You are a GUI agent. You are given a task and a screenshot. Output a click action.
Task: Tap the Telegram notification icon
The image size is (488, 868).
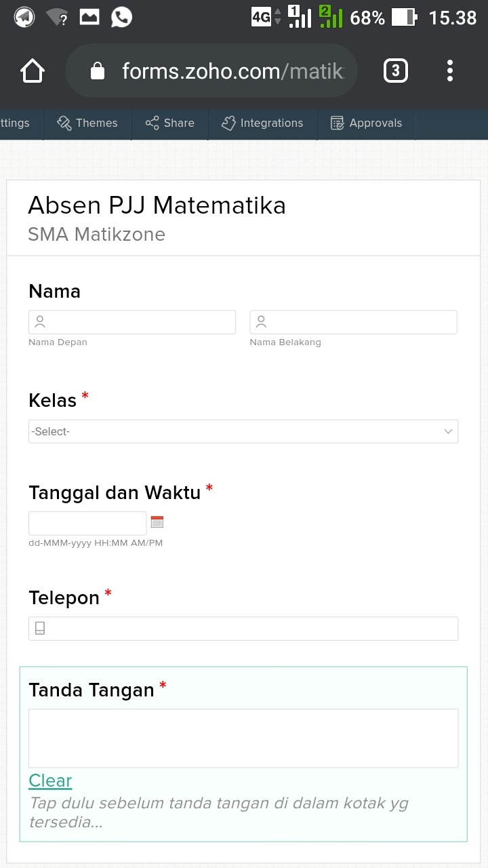24,18
